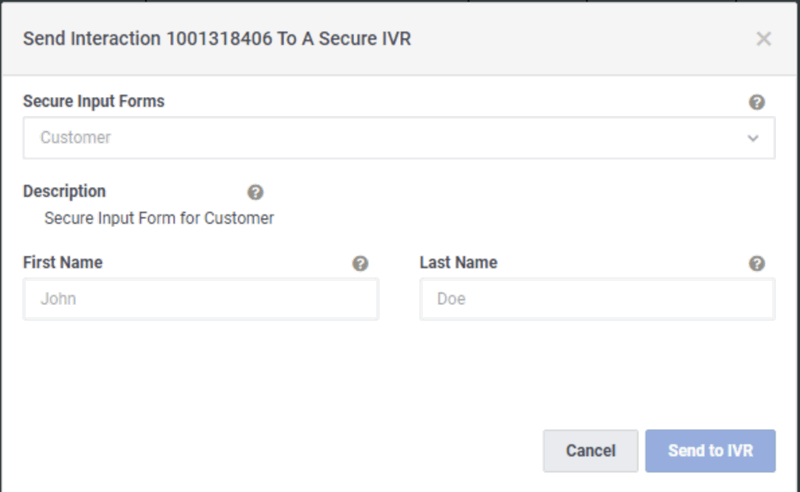Click the Last Name label
The image size is (800, 492).
(x=459, y=263)
